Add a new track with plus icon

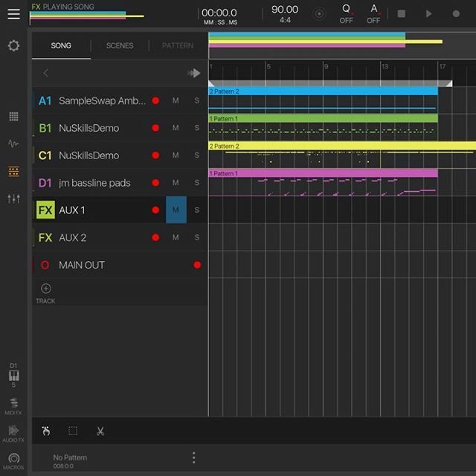point(46,289)
